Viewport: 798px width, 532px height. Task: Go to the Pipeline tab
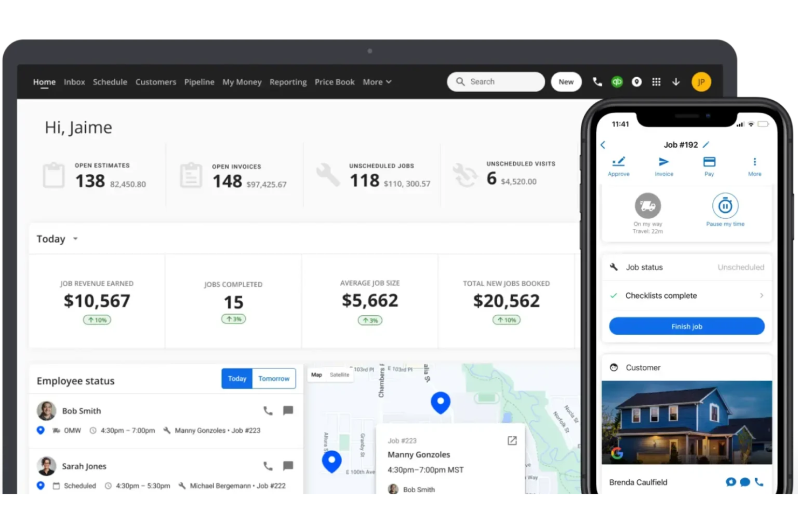coord(199,82)
